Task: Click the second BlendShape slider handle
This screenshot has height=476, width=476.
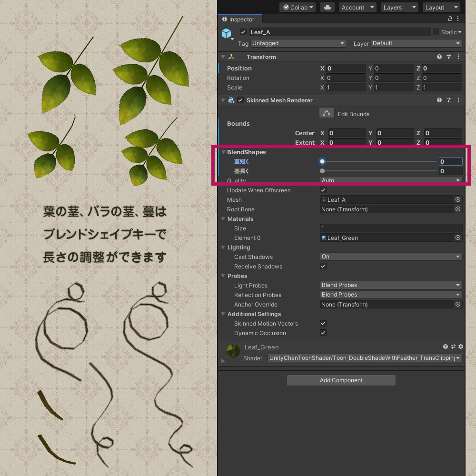Action: [x=322, y=171]
